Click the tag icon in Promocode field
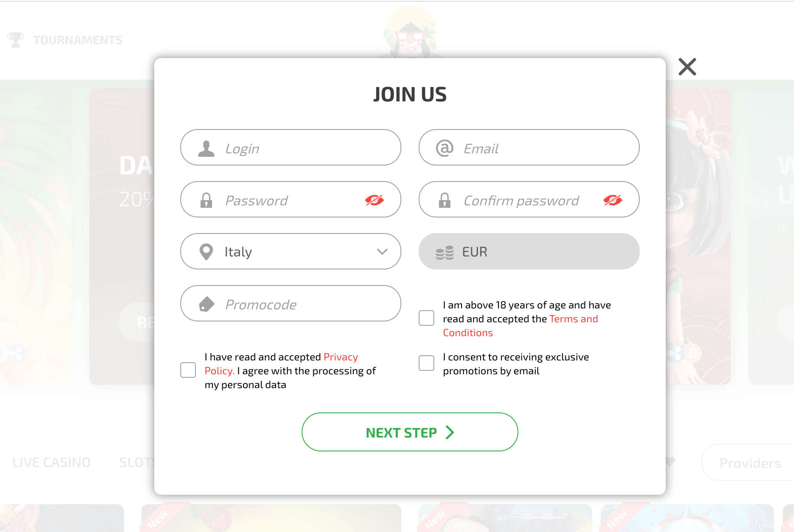This screenshot has width=794, height=532. [x=206, y=303]
